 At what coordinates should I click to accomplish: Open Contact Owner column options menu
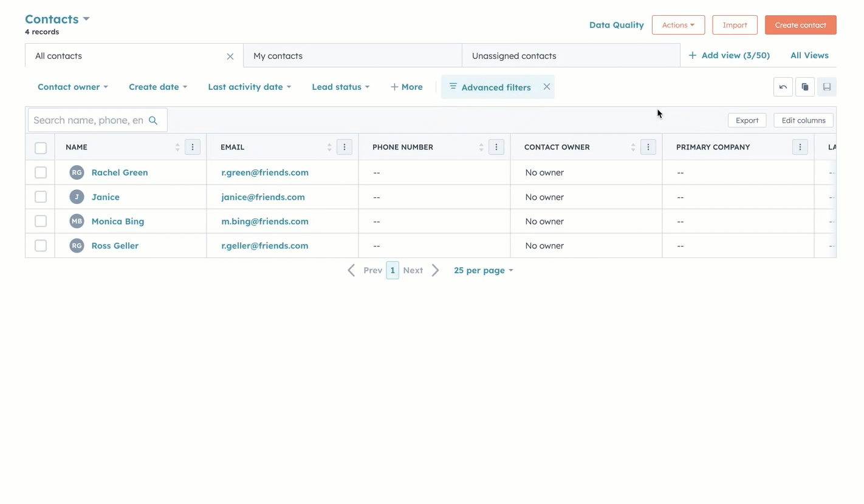click(x=648, y=147)
